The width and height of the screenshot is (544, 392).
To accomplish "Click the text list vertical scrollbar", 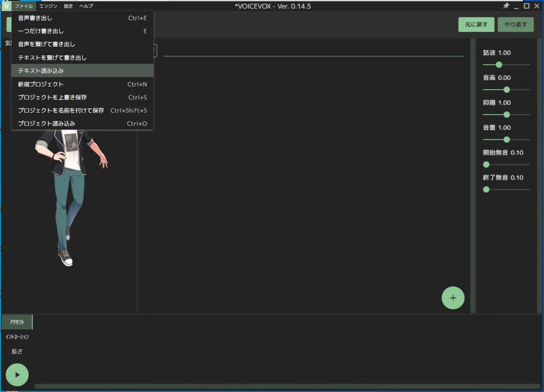I will pyautogui.click(x=472, y=175).
